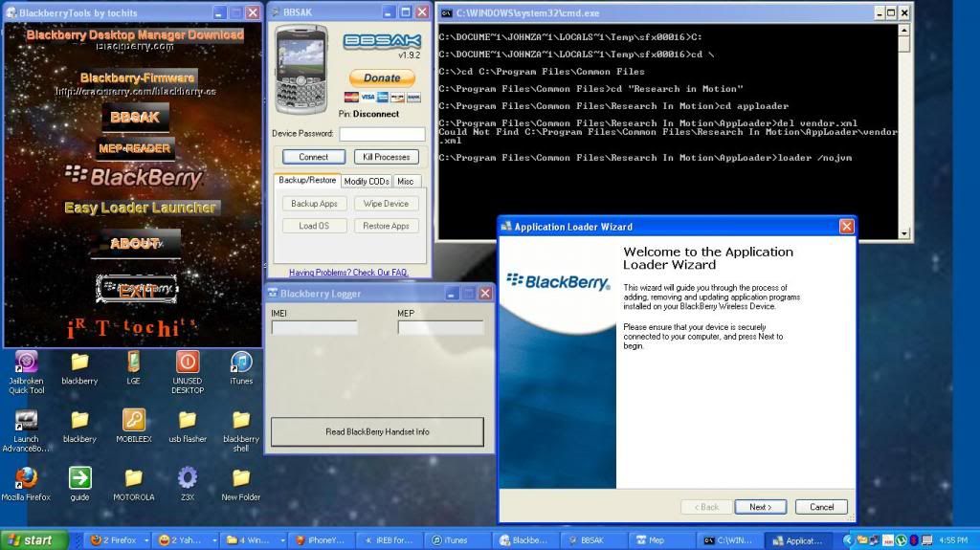Click the BBSAK logo in the BBSAK window
980x550 pixels.
pos(382,41)
